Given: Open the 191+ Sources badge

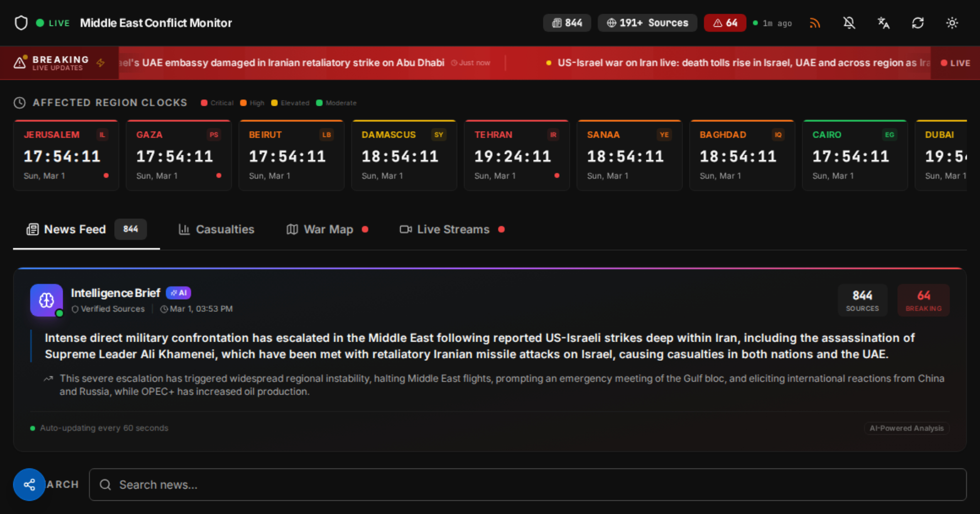Looking at the screenshot, I should (647, 23).
